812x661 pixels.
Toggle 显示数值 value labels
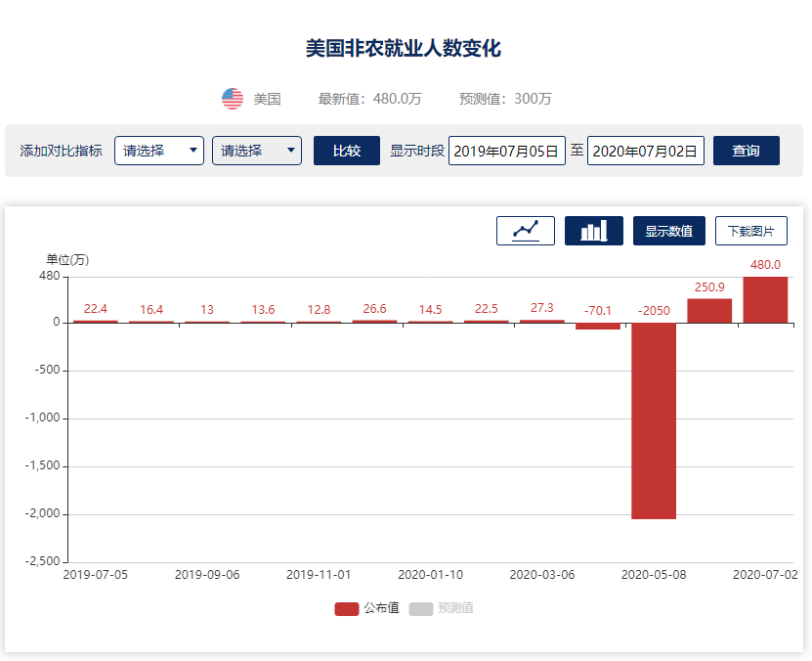coord(668,231)
